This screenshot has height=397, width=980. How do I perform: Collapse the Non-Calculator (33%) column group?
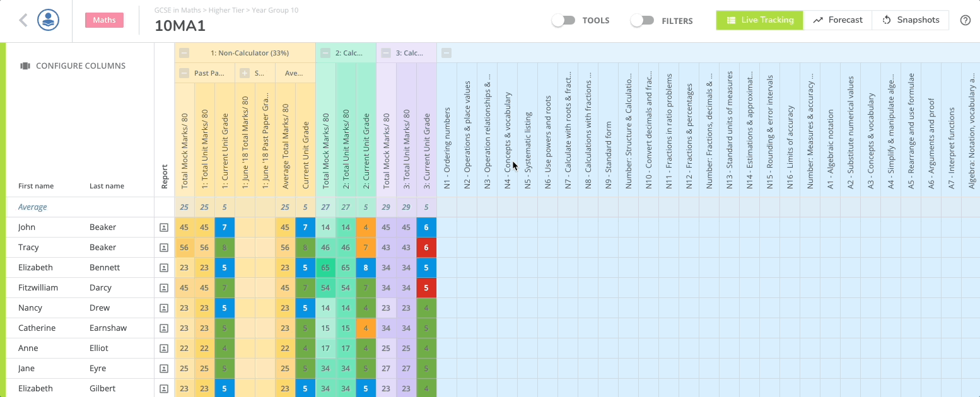184,53
